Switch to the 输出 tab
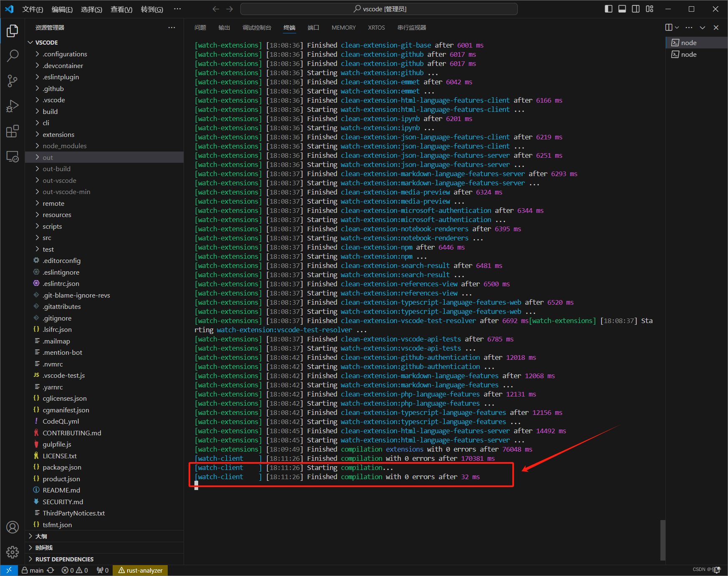728x576 pixels. coord(224,28)
